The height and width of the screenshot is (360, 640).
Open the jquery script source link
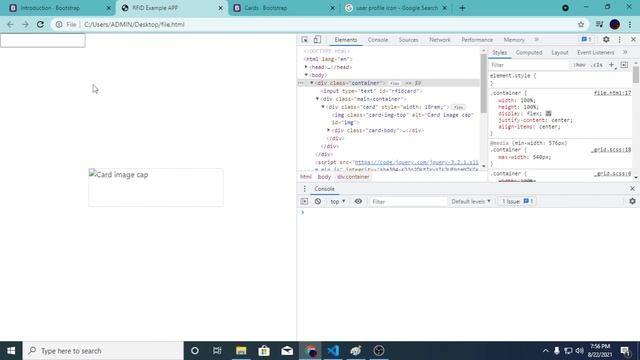click(x=416, y=162)
